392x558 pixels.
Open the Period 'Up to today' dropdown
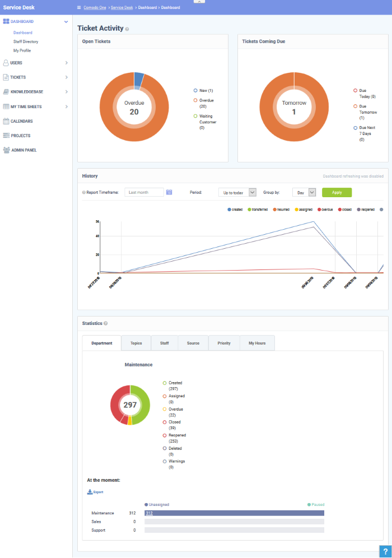click(x=237, y=193)
